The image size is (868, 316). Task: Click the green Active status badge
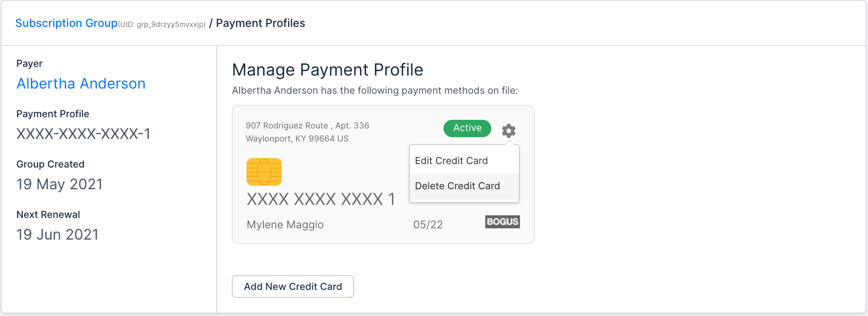pyautogui.click(x=467, y=128)
